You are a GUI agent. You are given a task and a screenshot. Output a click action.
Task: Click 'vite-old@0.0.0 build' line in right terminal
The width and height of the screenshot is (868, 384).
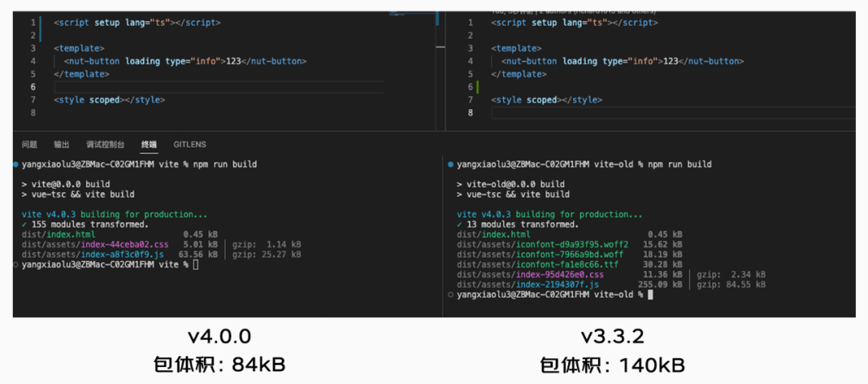511,184
